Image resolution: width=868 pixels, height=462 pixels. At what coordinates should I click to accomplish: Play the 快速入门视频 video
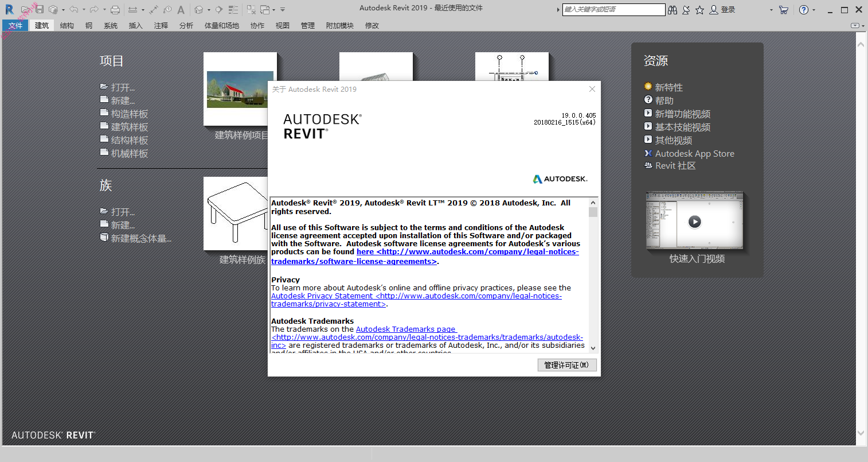(694, 222)
